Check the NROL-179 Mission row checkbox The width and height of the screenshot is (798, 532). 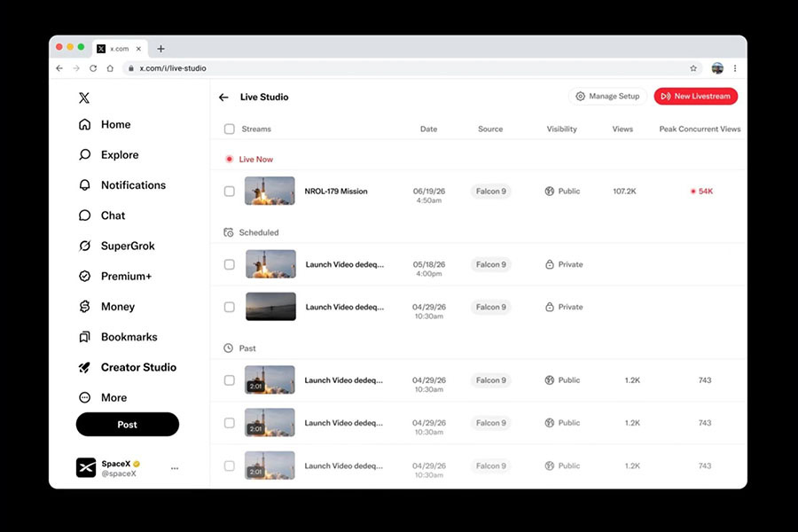(x=230, y=192)
